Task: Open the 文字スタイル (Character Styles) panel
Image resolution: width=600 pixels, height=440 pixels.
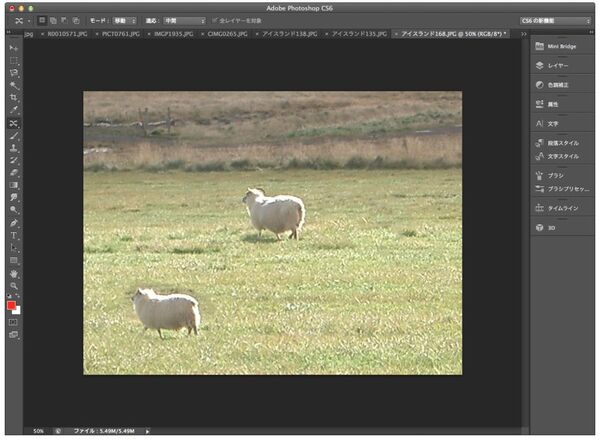Action: tap(561, 156)
